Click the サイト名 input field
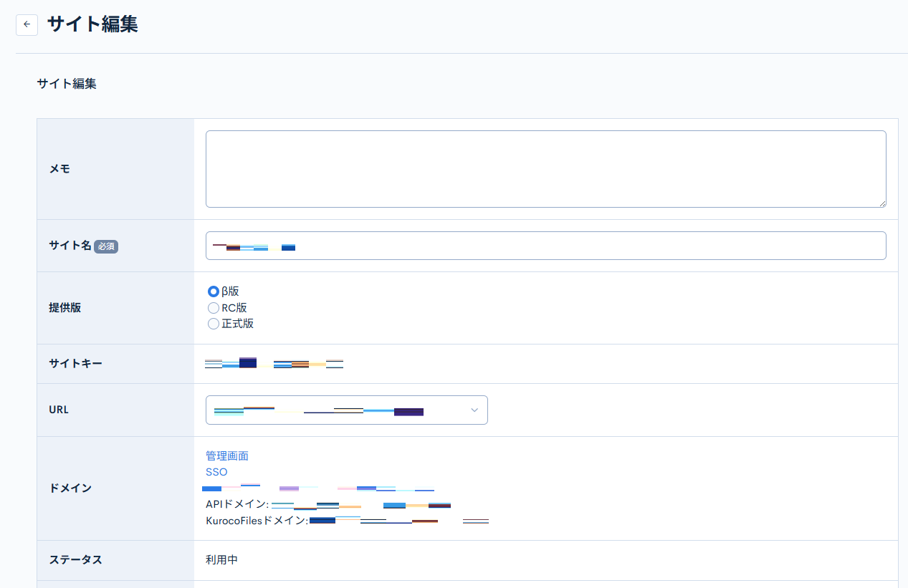 [x=545, y=245]
